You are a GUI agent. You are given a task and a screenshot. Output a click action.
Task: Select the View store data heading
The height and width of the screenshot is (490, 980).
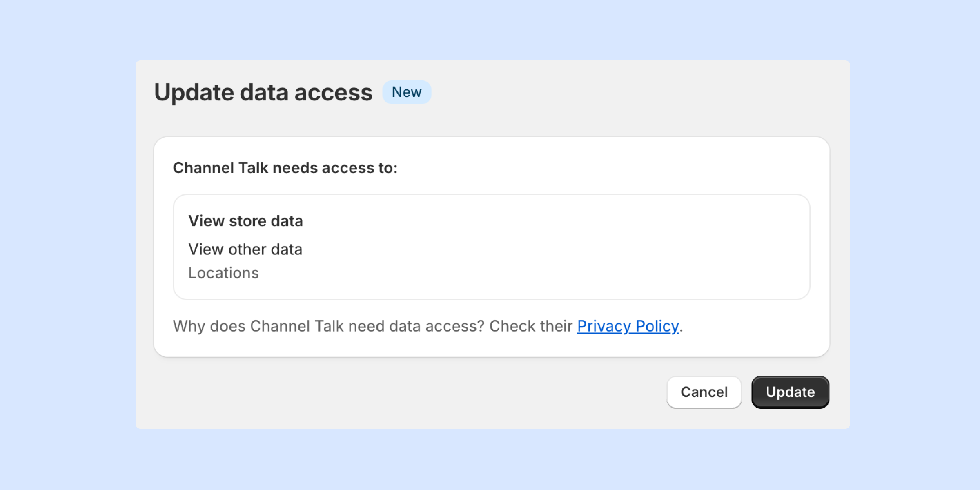[245, 221]
